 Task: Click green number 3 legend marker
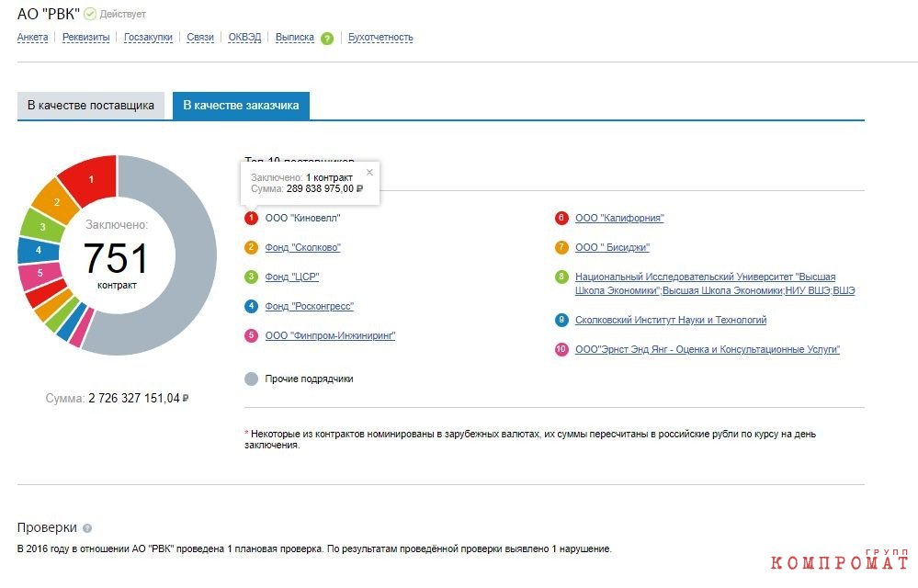tap(251, 277)
